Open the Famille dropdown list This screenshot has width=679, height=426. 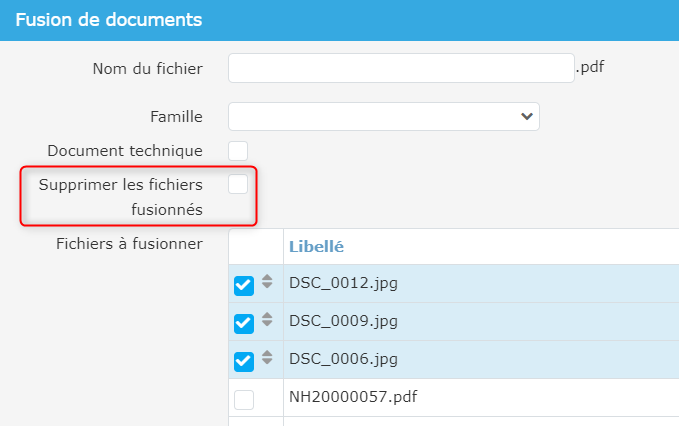(x=384, y=117)
